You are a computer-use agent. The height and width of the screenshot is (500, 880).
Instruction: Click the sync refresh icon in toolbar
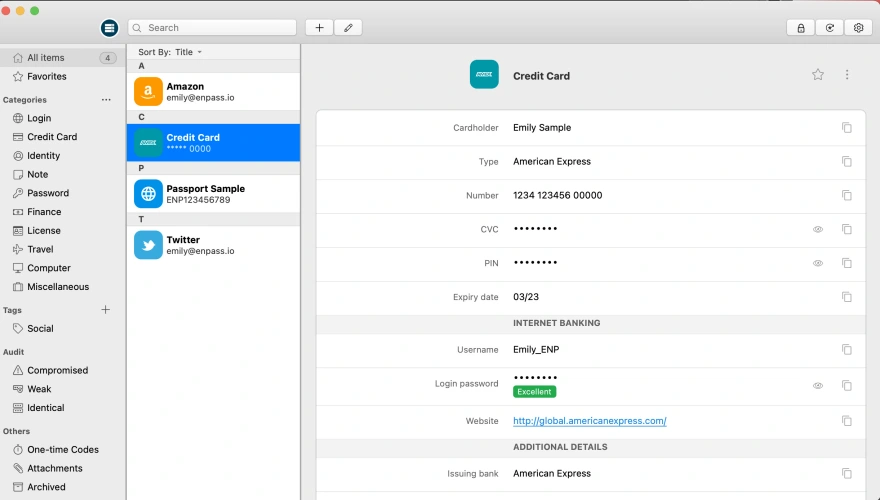(829, 28)
